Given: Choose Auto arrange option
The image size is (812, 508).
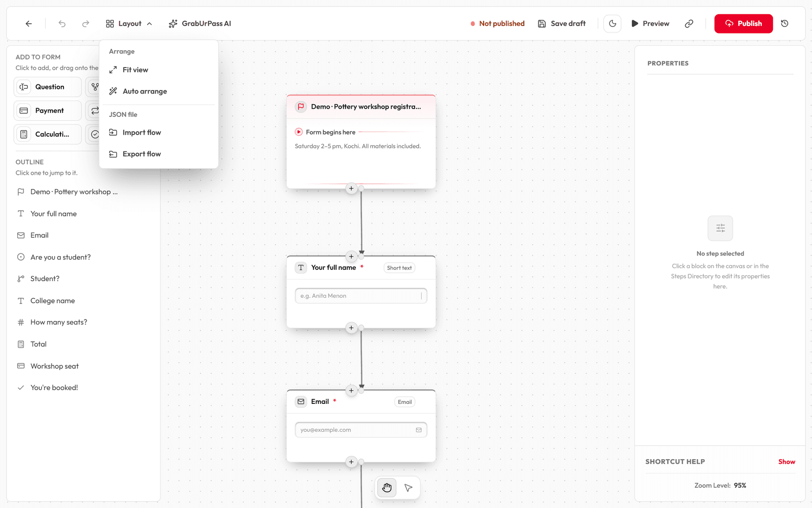Looking at the screenshot, I should (x=159, y=91).
